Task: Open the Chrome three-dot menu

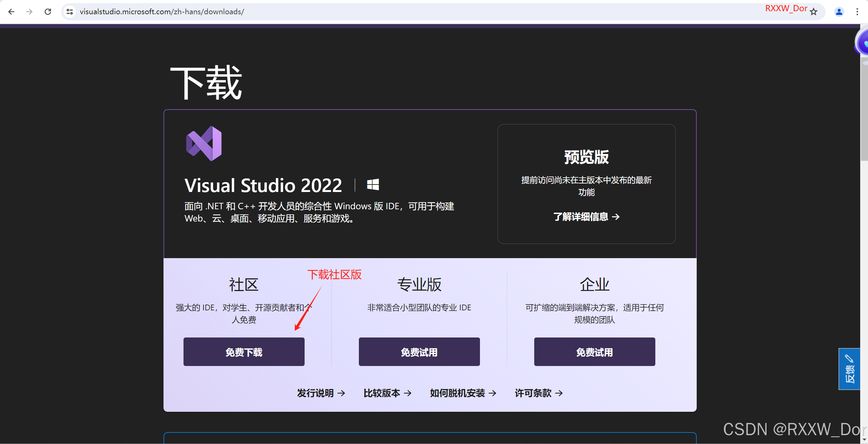Action: point(857,12)
